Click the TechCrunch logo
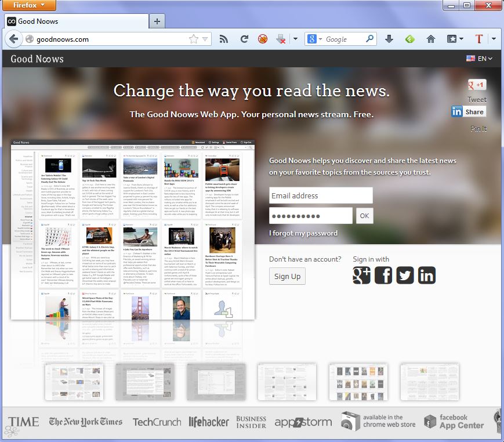Viewport: 504px width, 442px height. coord(157,422)
